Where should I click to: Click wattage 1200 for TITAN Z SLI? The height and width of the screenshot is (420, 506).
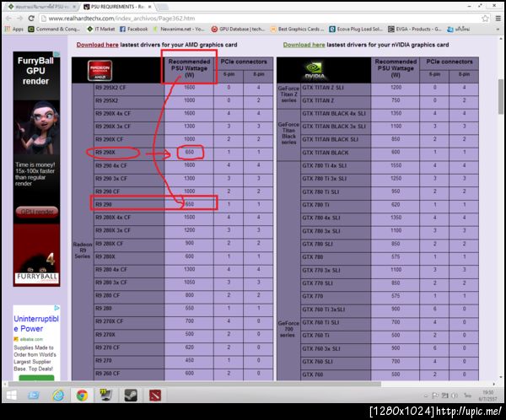tap(396, 88)
